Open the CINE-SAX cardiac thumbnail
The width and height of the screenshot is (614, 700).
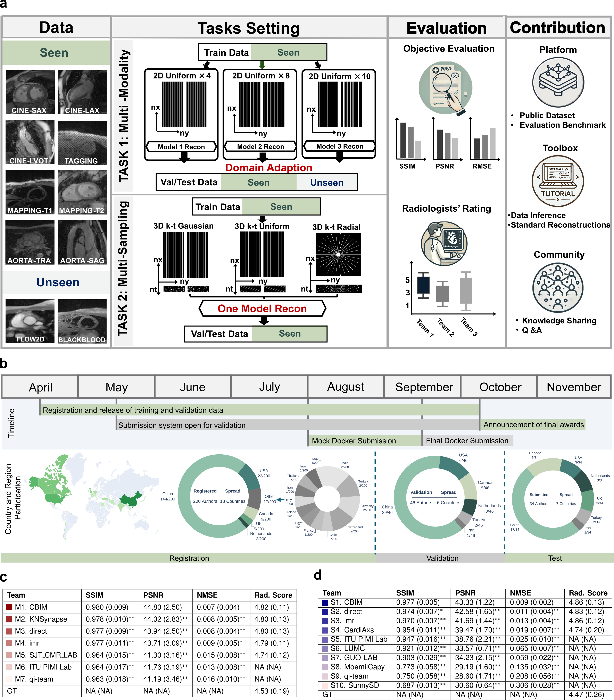(30, 92)
